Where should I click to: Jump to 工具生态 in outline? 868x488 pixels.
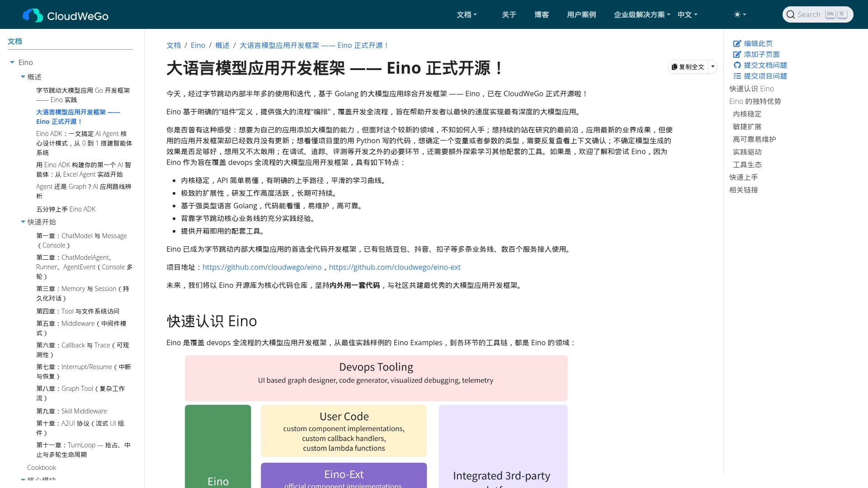(x=747, y=164)
